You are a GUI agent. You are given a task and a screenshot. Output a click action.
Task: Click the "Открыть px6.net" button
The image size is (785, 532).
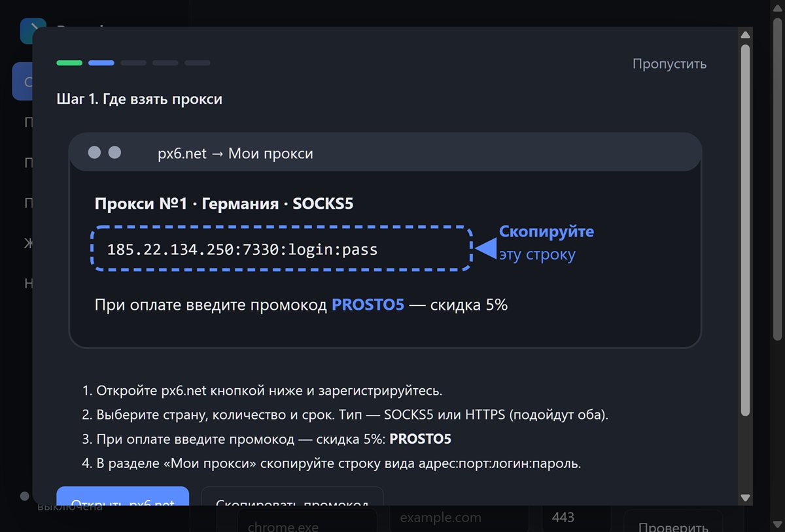coord(122,496)
